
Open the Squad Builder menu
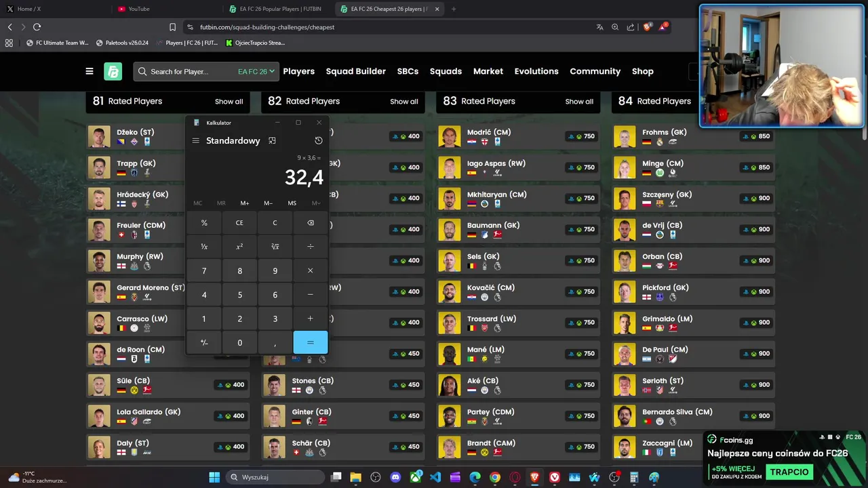(x=356, y=71)
